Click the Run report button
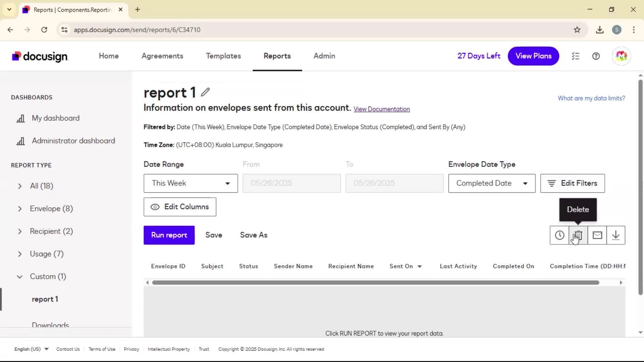Image resolution: width=644 pixels, height=362 pixels. coord(169,235)
